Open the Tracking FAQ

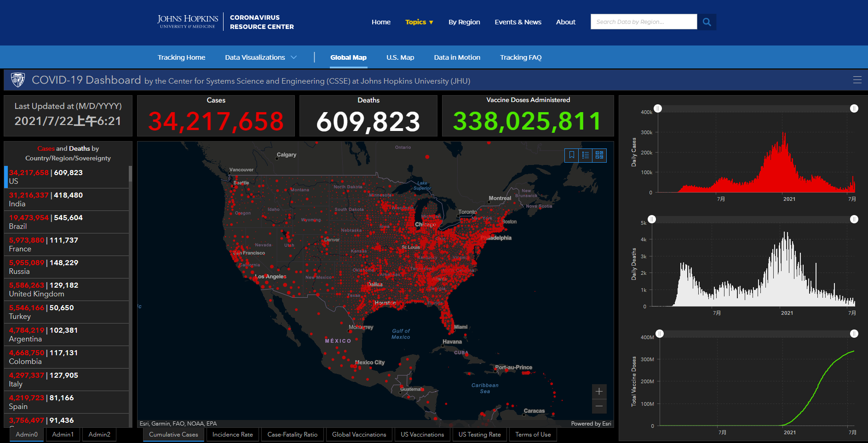click(x=521, y=57)
